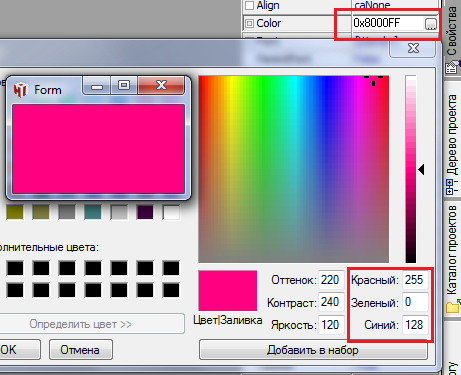
Task: Click the Красный value input field
Action: point(415,280)
